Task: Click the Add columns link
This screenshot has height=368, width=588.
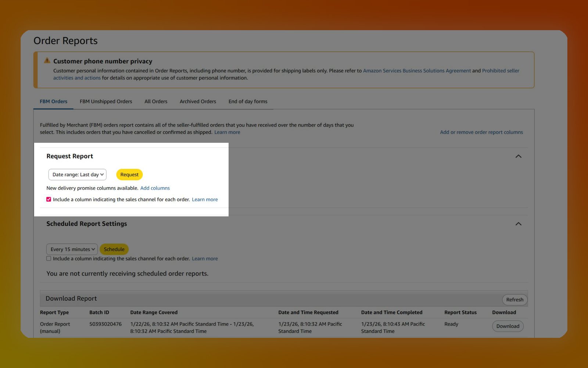Action: [155, 188]
